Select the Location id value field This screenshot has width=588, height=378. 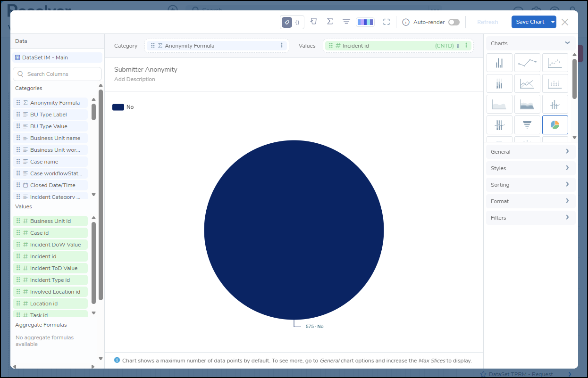[x=50, y=304]
